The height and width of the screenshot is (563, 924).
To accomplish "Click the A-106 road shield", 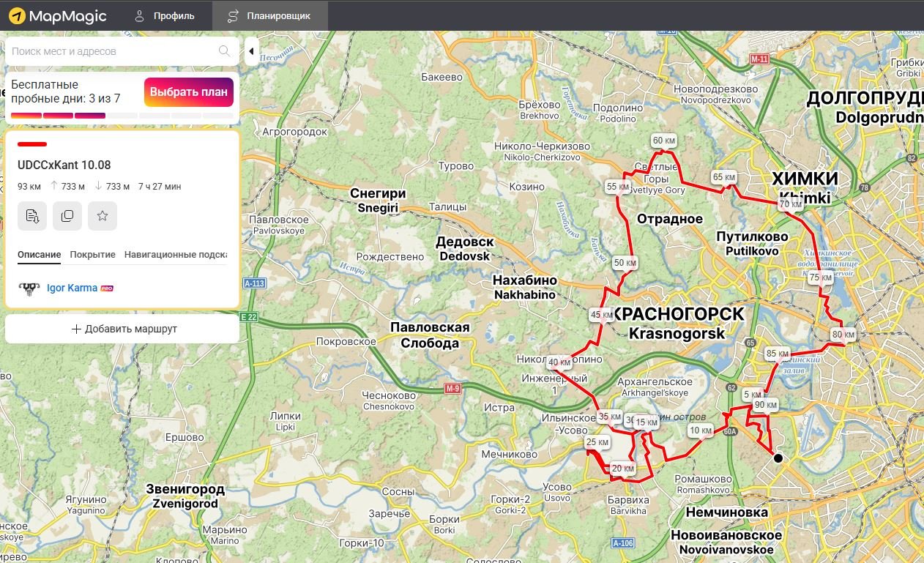I will [x=623, y=543].
